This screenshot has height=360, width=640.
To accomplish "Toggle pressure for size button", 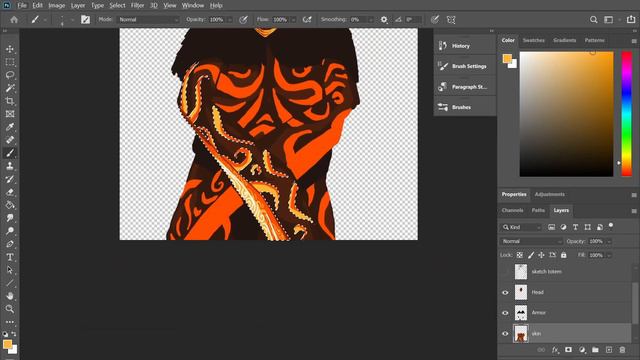I will point(435,20).
